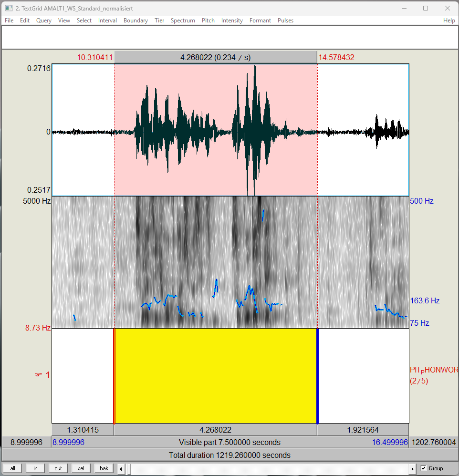459x476 pixels.
Task: Open the Formant menu
Action: point(260,21)
